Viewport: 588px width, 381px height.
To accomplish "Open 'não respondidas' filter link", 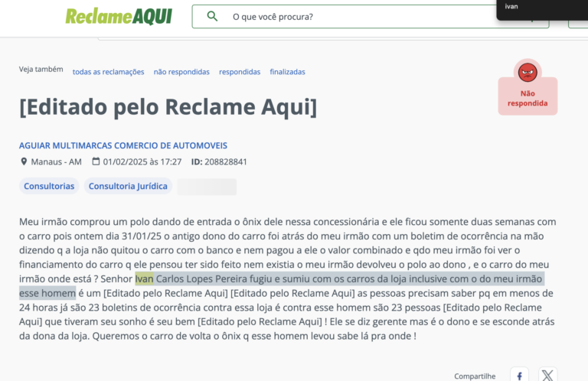I will [181, 72].
